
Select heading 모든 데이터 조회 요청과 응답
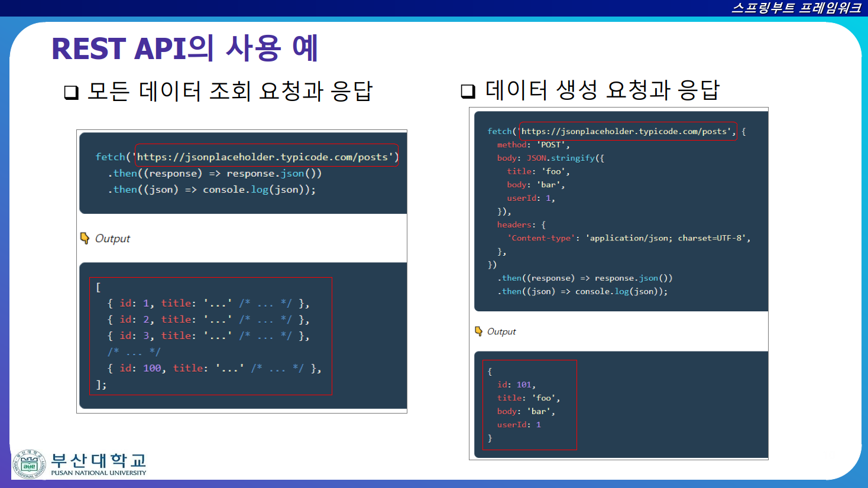pyautogui.click(x=229, y=91)
